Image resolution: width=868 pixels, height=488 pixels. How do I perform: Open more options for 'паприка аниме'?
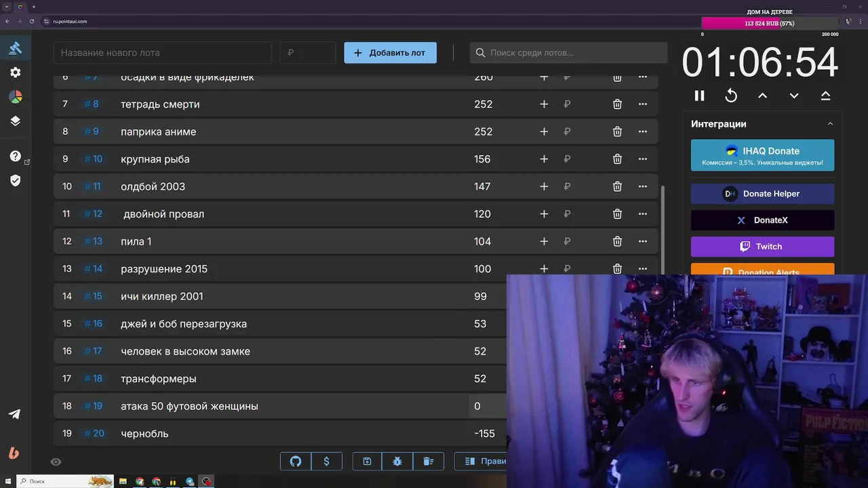click(x=643, y=131)
